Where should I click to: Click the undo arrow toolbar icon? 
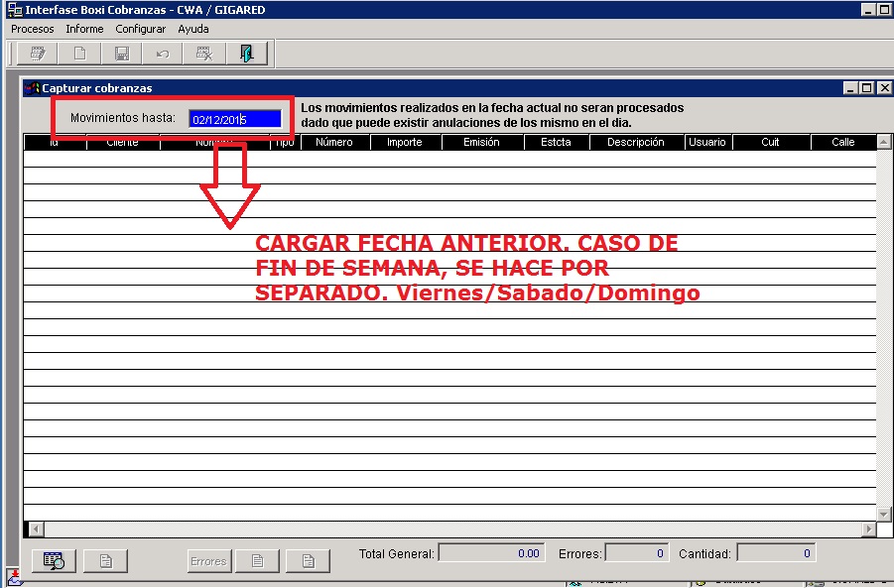(163, 54)
